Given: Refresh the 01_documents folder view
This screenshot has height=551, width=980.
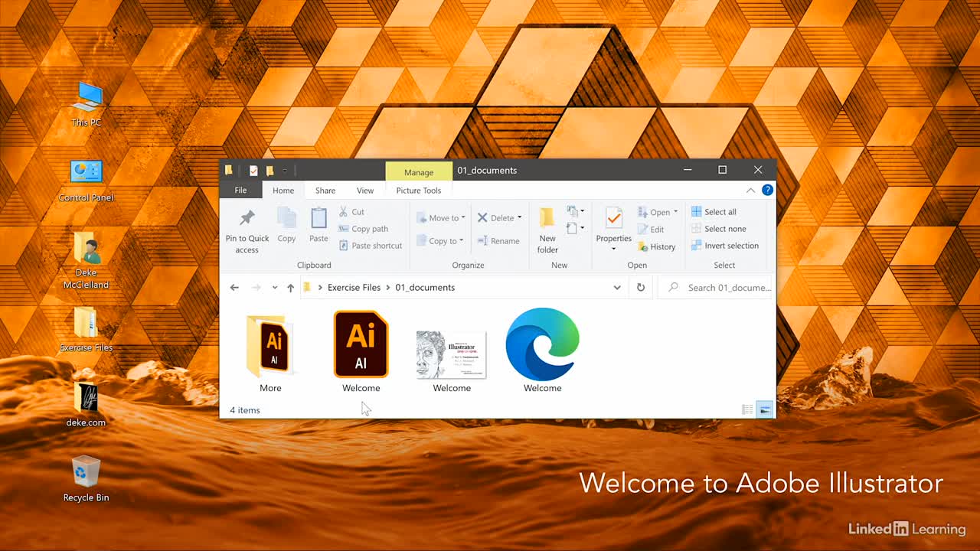Looking at the screenshot, I should [x=641, y=288].
